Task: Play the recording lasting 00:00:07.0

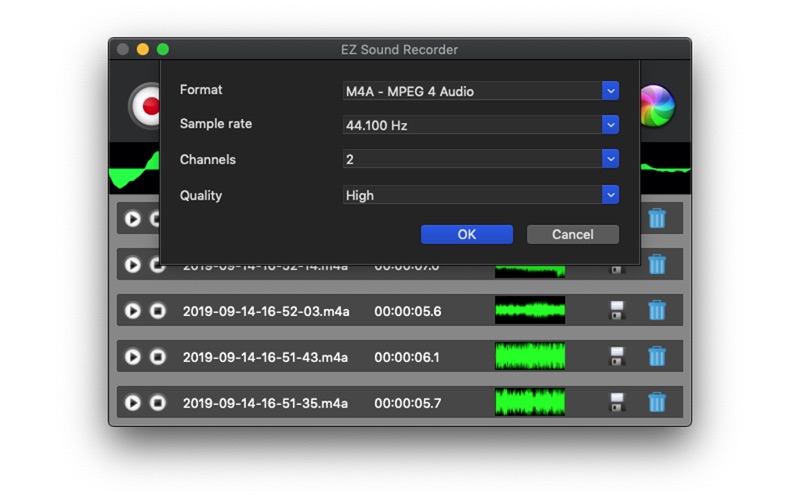Action: [x=133, y=265]
